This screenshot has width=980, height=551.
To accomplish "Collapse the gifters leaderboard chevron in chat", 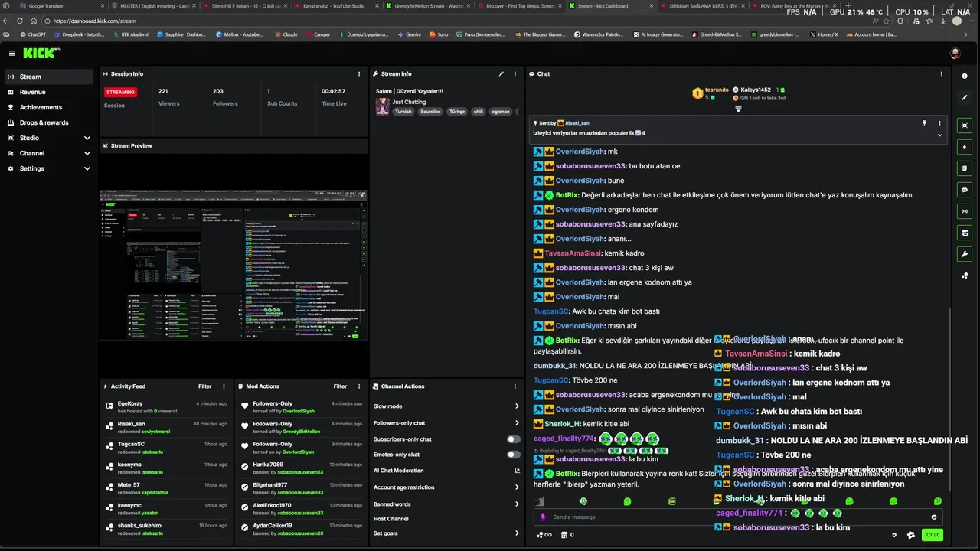I will click(x=738, y=109).
